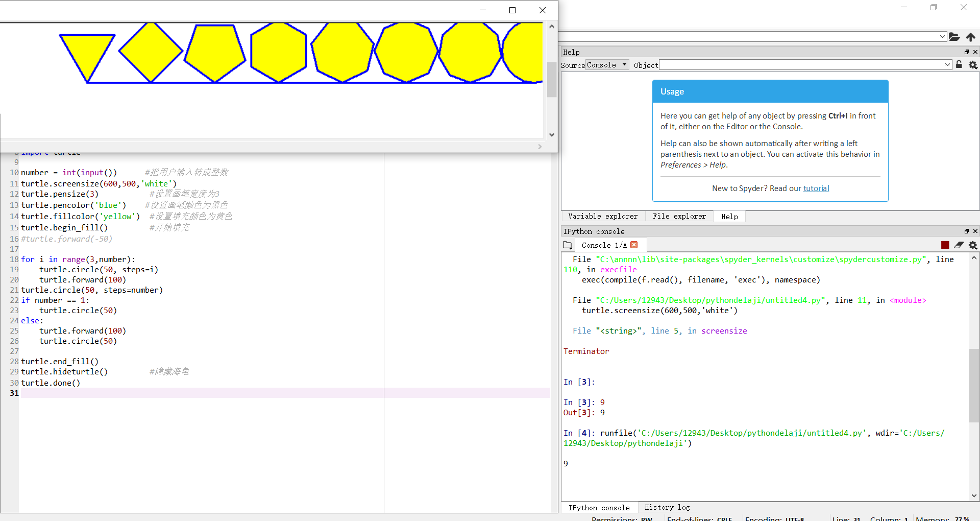The width and height of the screenshot is (980, 521).
Task: Click console scrollbar up arrow
Action: pyautogui.click(x=974, y=258)
